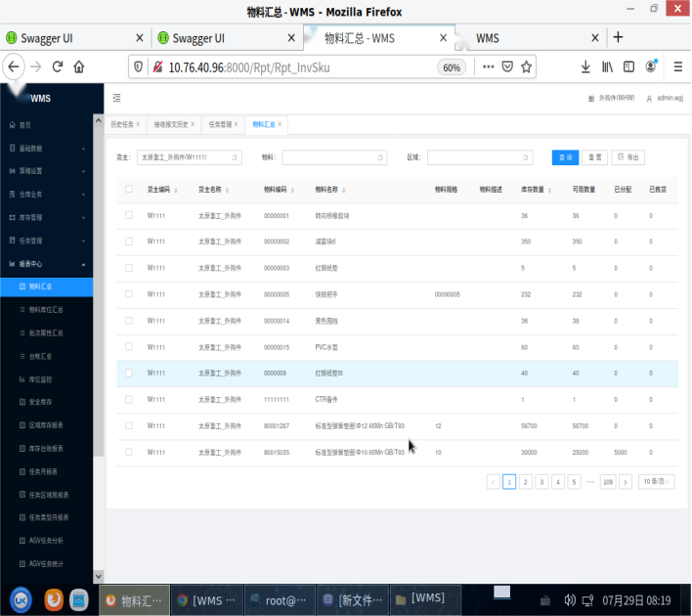Go to page 2 of results

click(x=525, y=482)
